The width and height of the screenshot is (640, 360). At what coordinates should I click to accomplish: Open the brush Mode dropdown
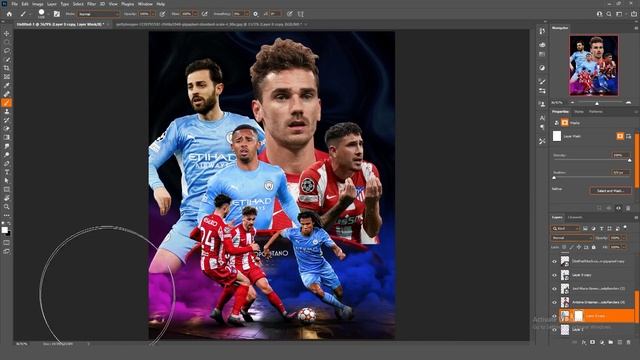point(98,14)
